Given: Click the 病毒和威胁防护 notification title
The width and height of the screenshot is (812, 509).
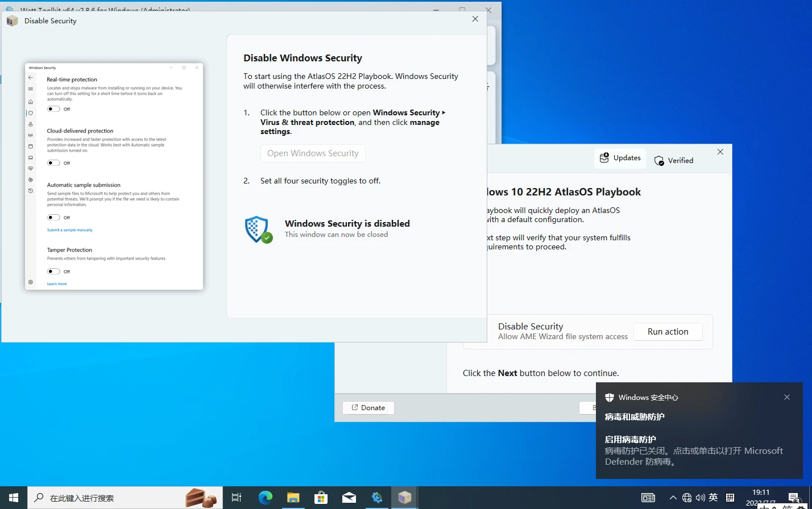Looking at the screenshot, I should 635,417.
